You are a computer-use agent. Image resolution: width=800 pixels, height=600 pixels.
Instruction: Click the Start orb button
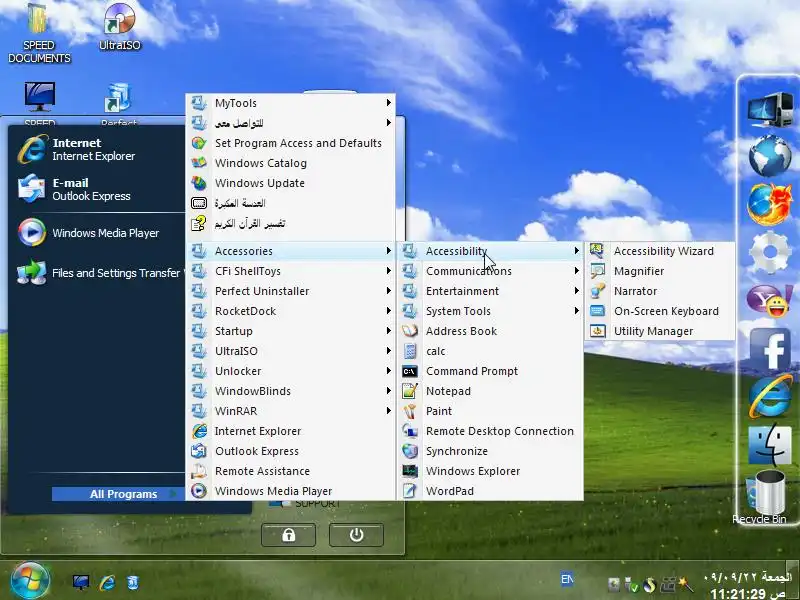click(29, 581)
